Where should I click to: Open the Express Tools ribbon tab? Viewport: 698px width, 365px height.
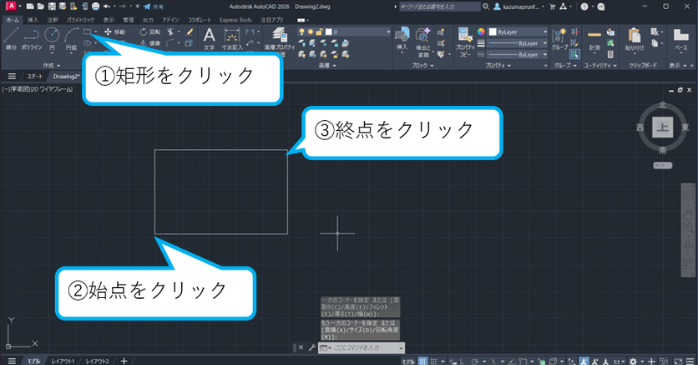[x=235, y=20]
